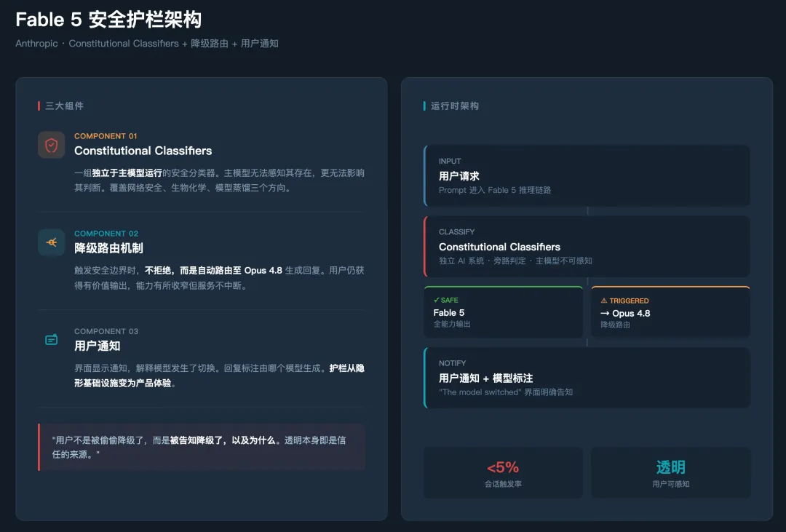
Task: Click the title Fable 5 安全护栏架构
Action: click(x=108, y=20)
